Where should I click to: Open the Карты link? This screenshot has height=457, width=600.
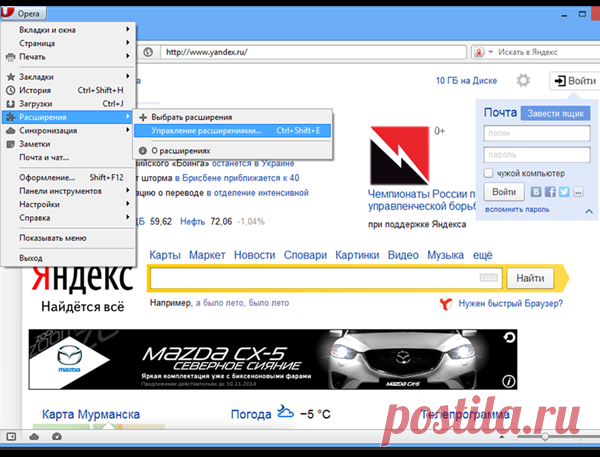(165, 255)
